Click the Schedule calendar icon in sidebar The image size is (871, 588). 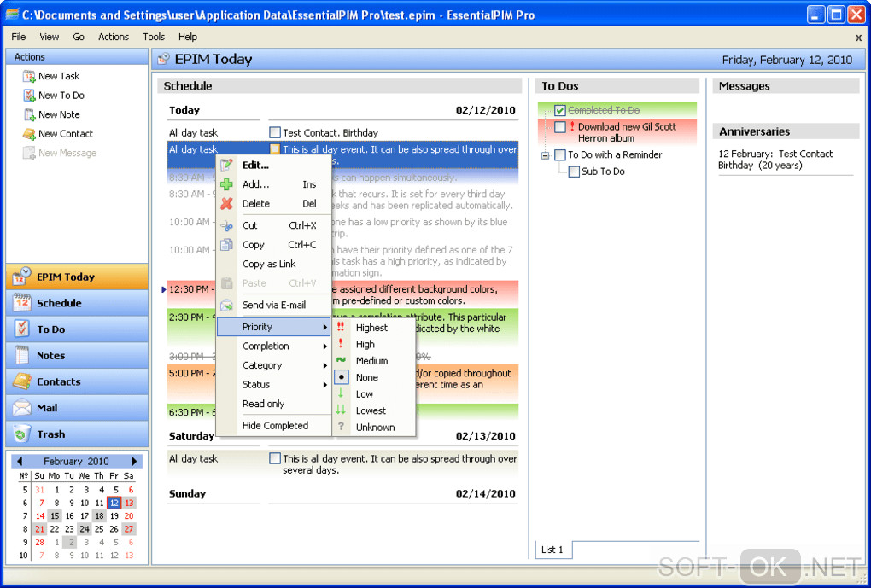tap(22, 303)
